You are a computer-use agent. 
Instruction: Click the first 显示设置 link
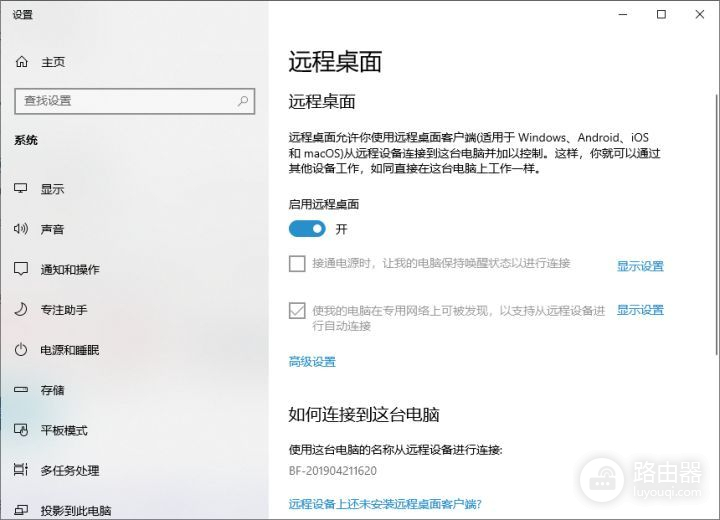click(x=640, y=266)
